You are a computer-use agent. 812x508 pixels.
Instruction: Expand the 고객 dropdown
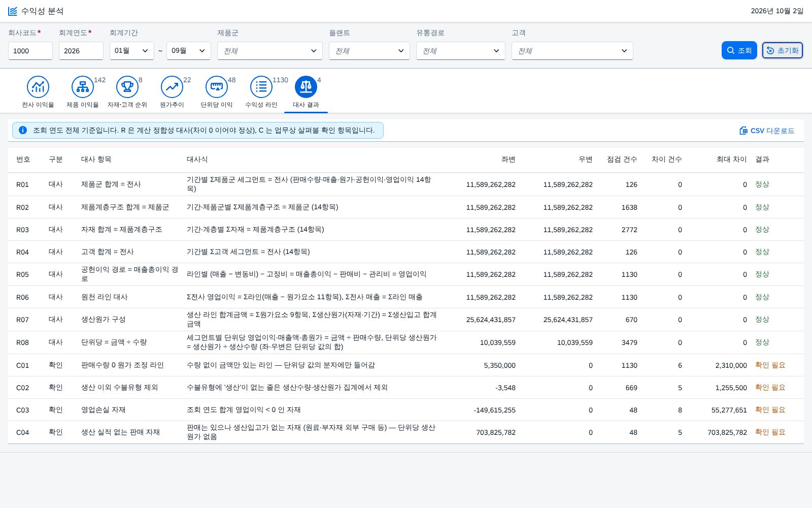click(572, 51)
